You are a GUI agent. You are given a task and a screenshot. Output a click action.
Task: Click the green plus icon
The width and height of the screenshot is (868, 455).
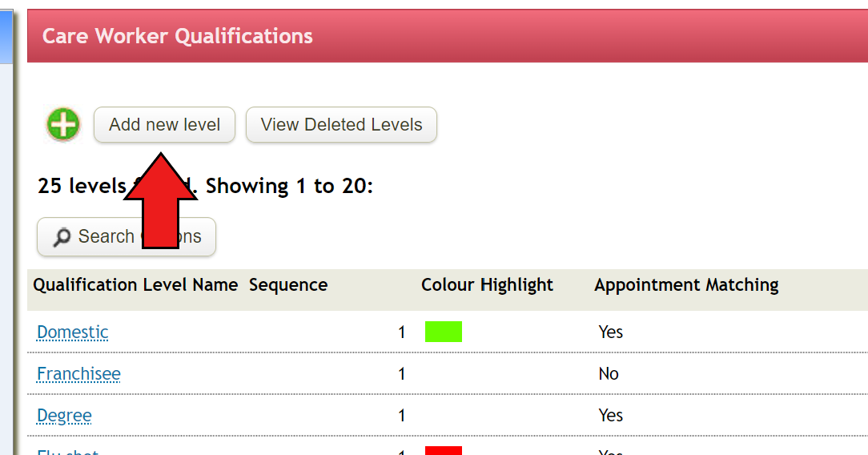[x=63, y=124]
